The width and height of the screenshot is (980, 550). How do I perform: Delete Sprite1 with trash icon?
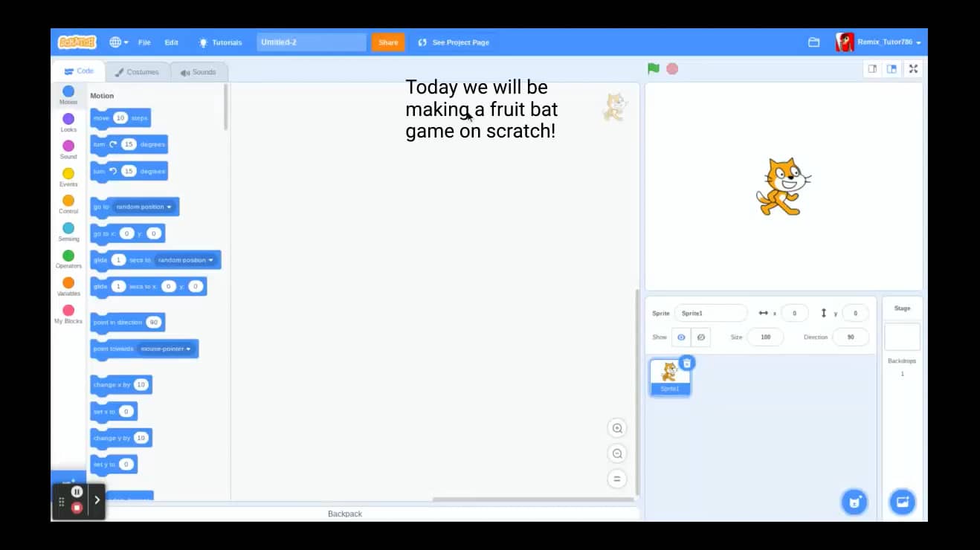click(x=687, y=363)
